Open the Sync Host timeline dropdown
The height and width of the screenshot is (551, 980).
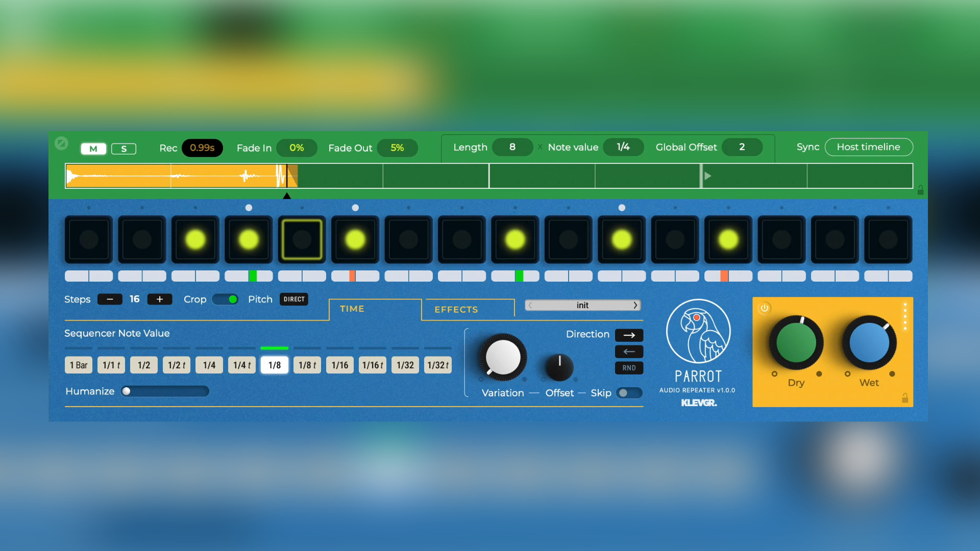[x=868, y=147]
